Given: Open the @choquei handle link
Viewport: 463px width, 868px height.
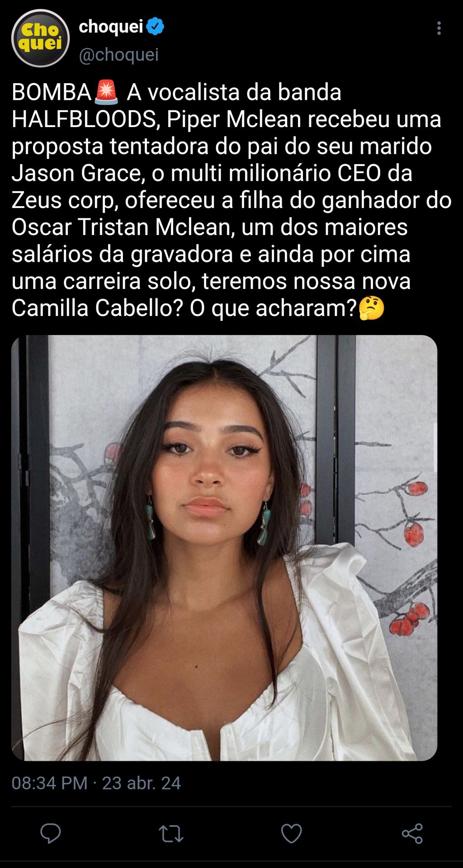Looking at the screenshot, I should coord(119,55).
